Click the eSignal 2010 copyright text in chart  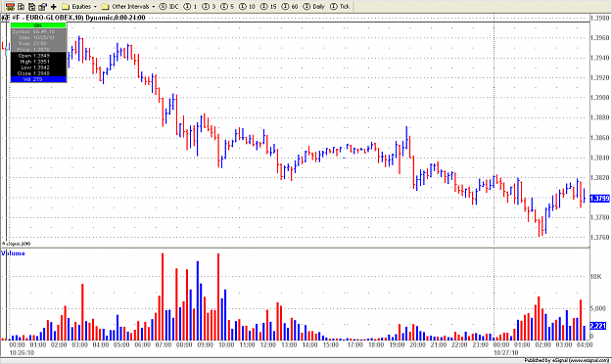17,244
